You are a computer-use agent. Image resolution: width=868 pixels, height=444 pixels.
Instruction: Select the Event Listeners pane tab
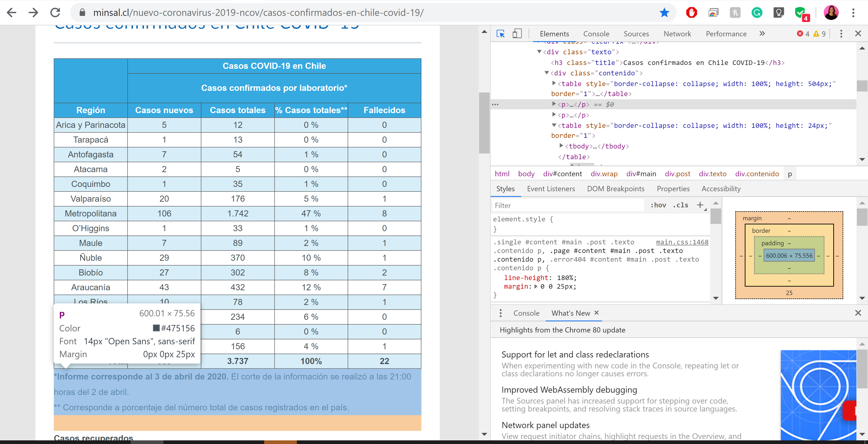coord(551,189)
